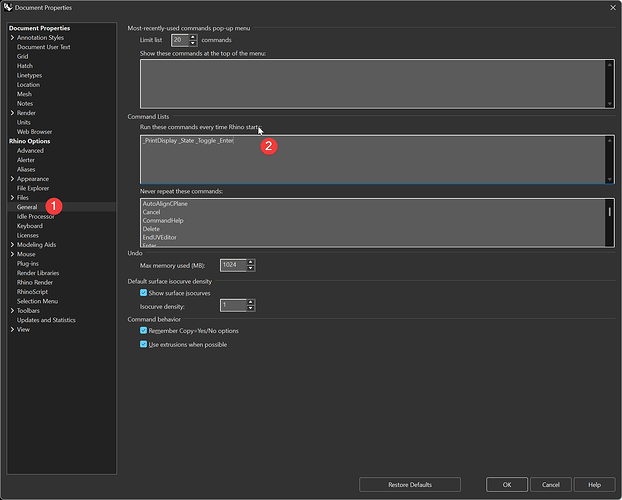Viewport: 622px width, 500px height.
Task: Increase Max memory used value
Action: pos(250,262)
